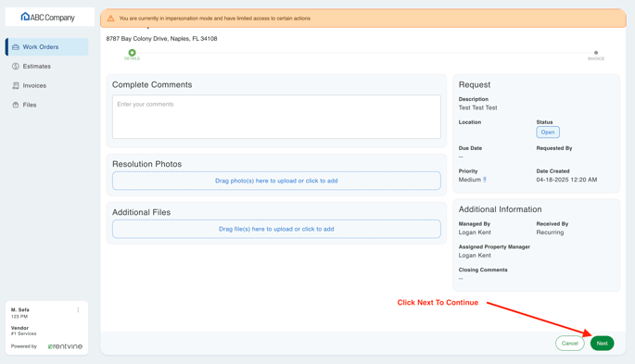Click Managed By value Logan Kent
The width and height of the screenshot is (635, 364).
(475, 232)
